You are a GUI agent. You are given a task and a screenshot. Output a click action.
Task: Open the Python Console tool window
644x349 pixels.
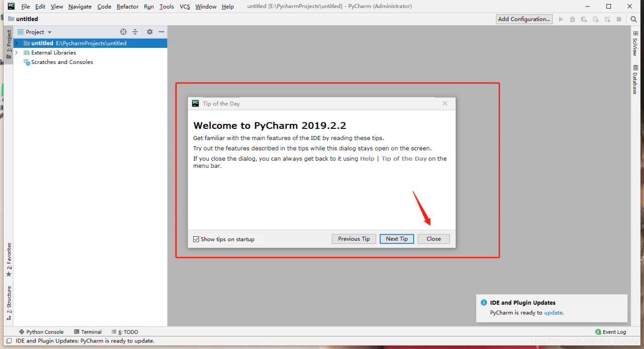click(x=41, y=332)
